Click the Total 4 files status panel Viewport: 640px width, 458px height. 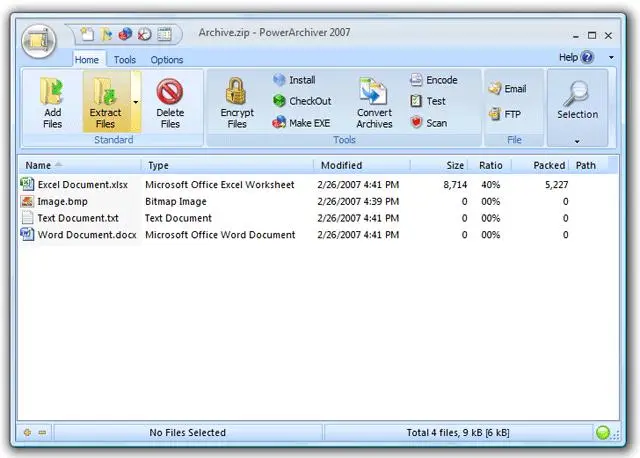pos(458,433)
